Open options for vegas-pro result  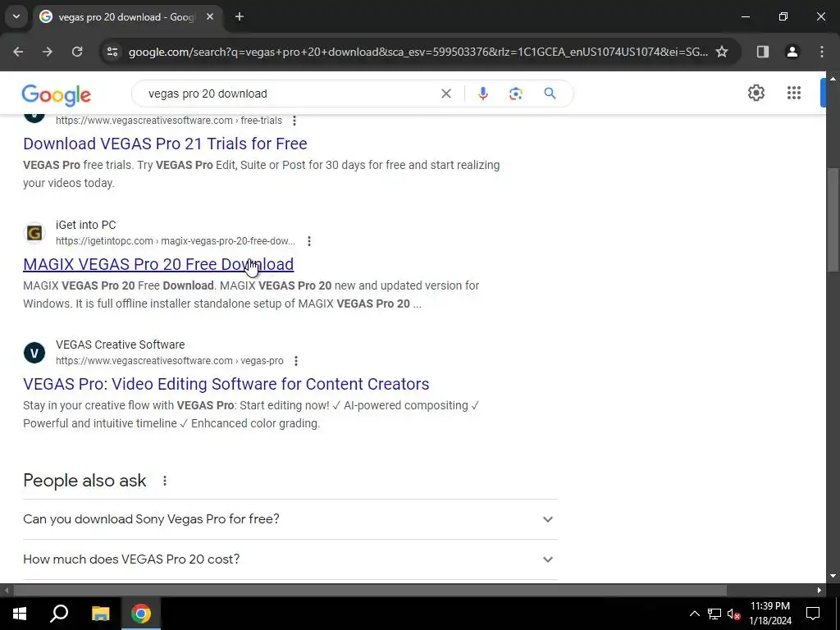295,361
